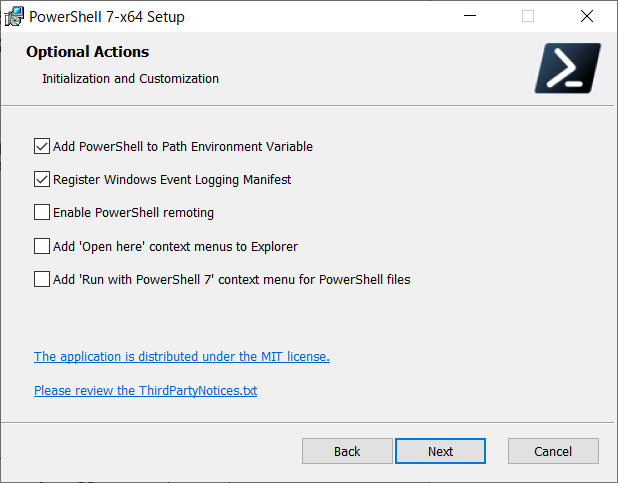Screen dimensions: 618x483
Task: Click the 'Initialization and Customization' subtitle
Action: 130,78
